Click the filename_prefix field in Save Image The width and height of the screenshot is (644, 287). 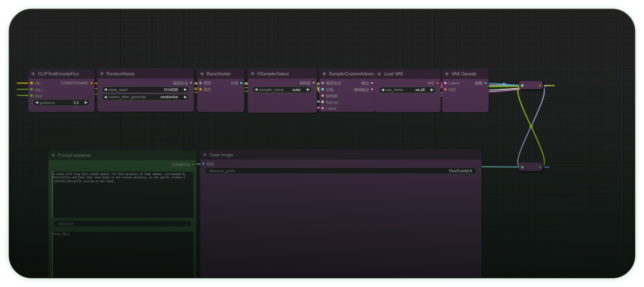coord(340,171)
